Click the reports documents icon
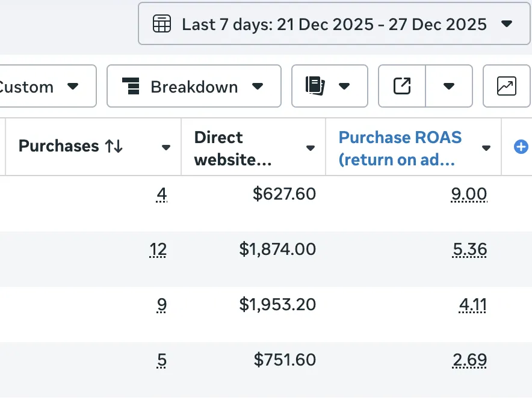532x398 pixels. click(315, 86)
